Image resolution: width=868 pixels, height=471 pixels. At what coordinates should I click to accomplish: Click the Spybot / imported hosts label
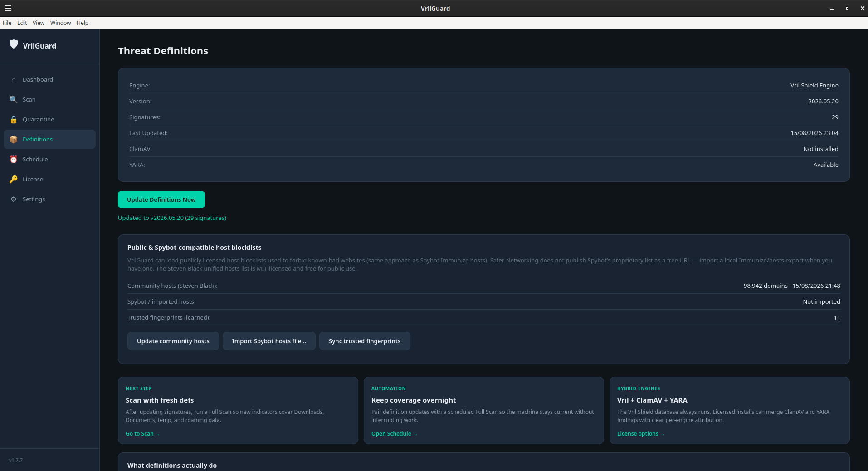coord(161,301)
